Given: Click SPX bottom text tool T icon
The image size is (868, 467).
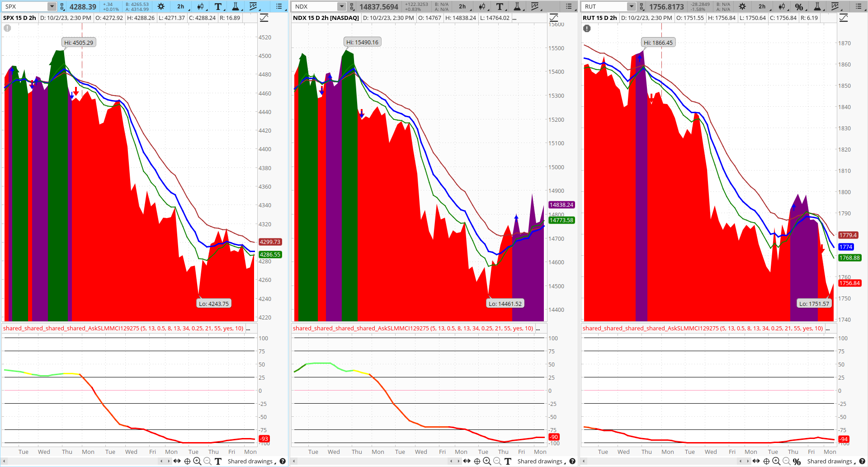Looking at the screenshot, I should point(218,461).
